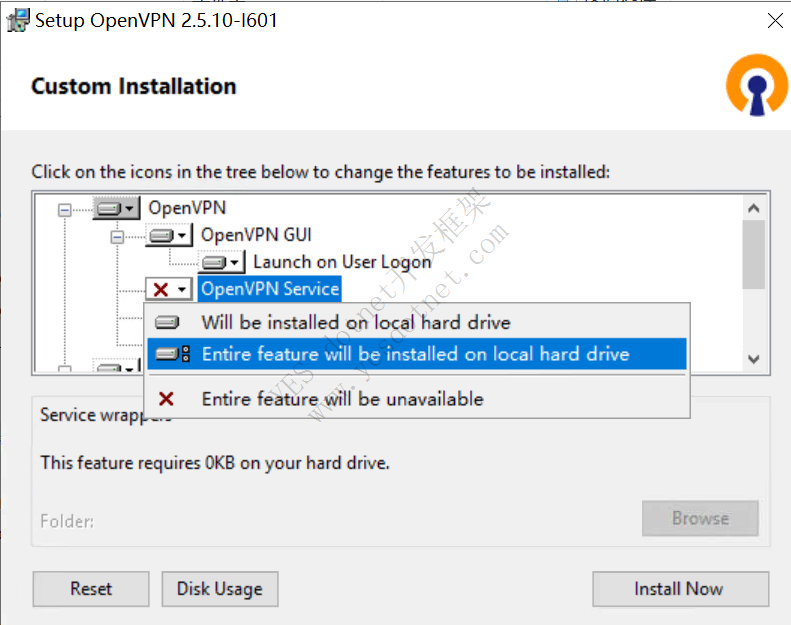
Task: Click the 'Custom Installation' heading
Action: [x=134, y=86]
